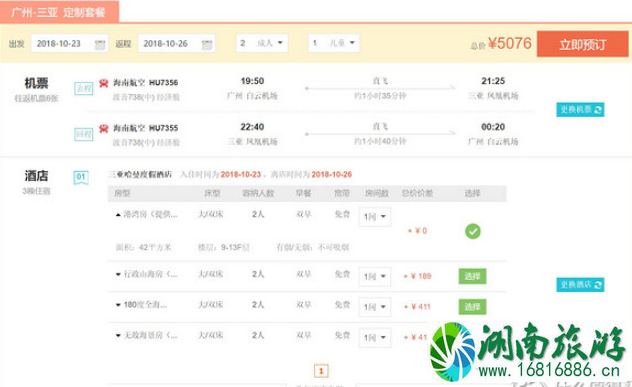Expand the 行政山海房 room details
The height and width of the screenshot is (387, 632).
coord(118,274)
